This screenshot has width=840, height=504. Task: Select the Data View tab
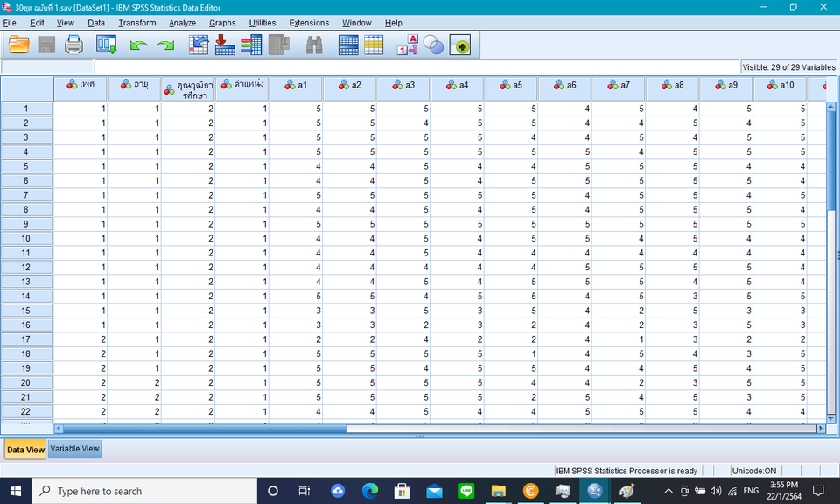coord(25,450)
